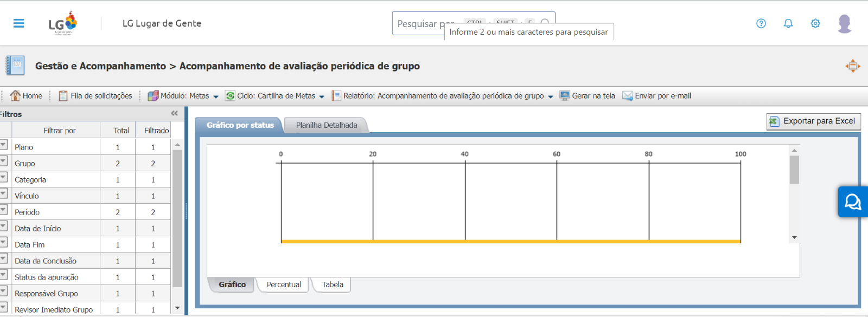
Task: Click Exportar para Excel button
Action: (813, 121)
